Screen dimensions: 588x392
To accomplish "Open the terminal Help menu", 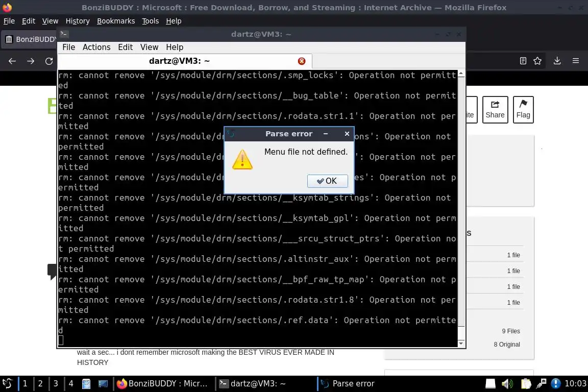I will tap(175, 47).
